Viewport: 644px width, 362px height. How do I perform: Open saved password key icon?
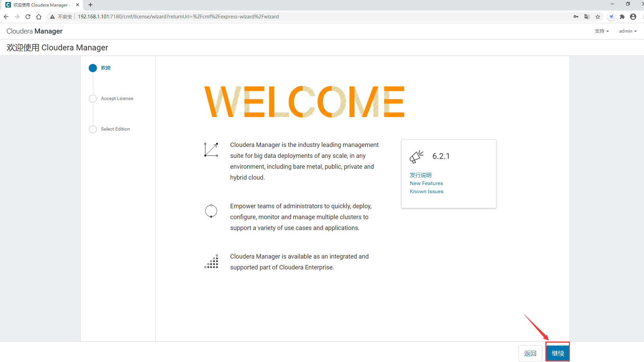coord(576,17)
